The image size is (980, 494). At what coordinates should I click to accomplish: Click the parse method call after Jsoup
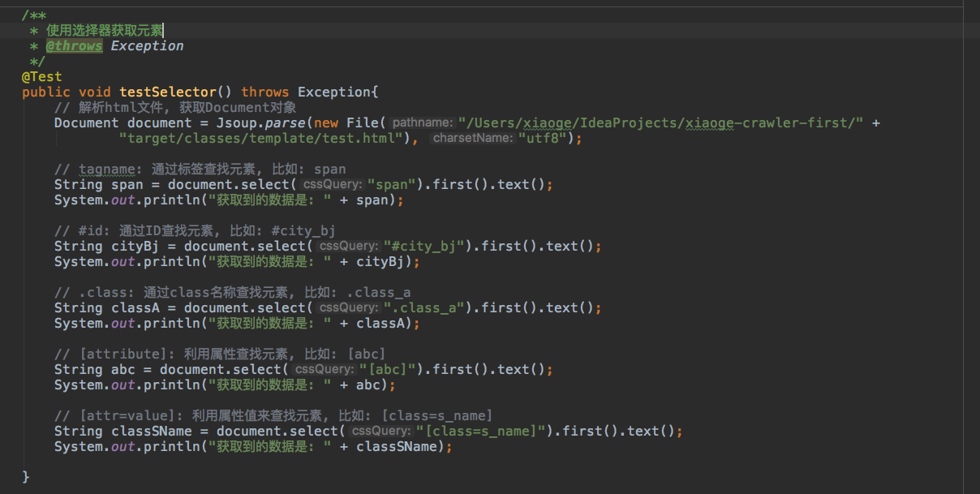pos(285,122)
